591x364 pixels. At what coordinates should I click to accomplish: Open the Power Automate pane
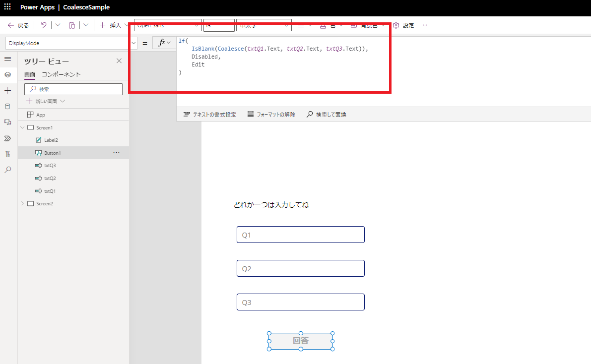pos(7,138)
